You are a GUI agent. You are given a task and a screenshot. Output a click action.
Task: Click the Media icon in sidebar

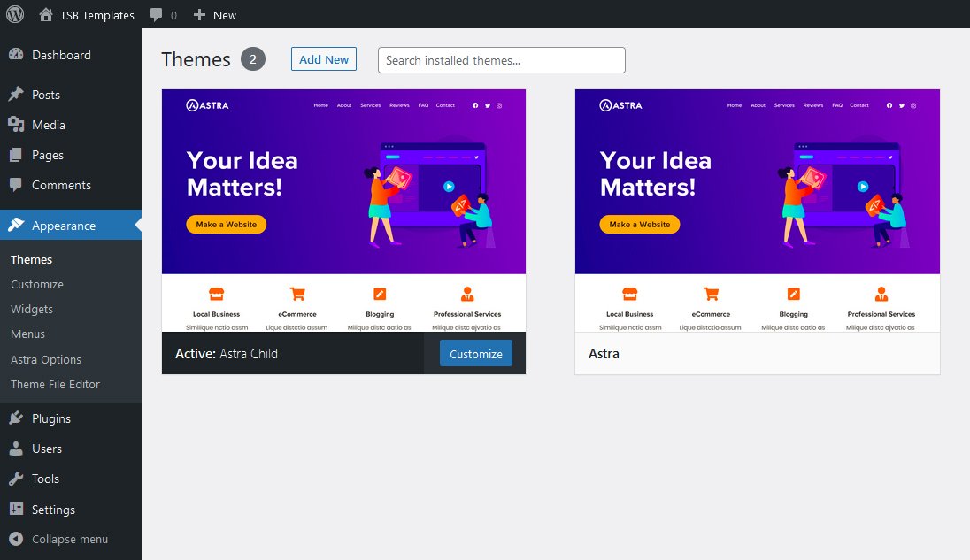[16, 124]
